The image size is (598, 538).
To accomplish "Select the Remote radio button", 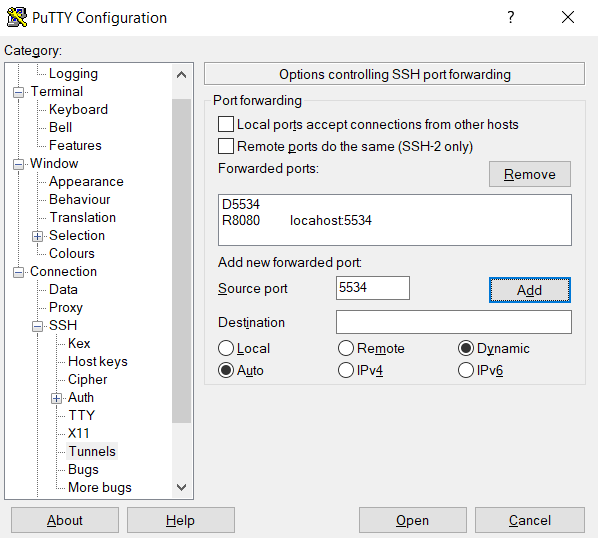I will pyautogui.click(x=346, y=348).
